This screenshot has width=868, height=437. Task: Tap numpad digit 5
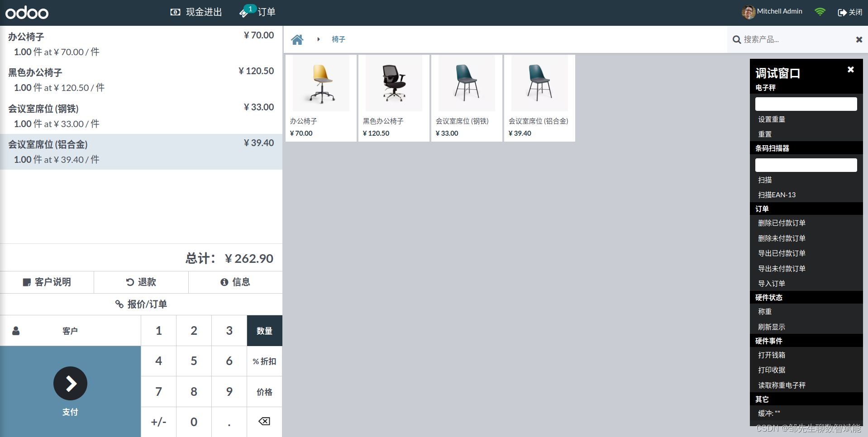(194, 361)
